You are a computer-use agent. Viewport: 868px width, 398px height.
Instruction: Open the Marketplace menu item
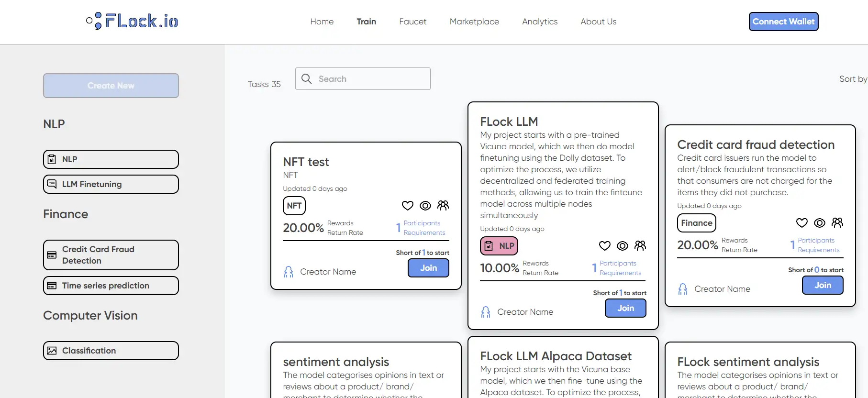coord(474,22)
